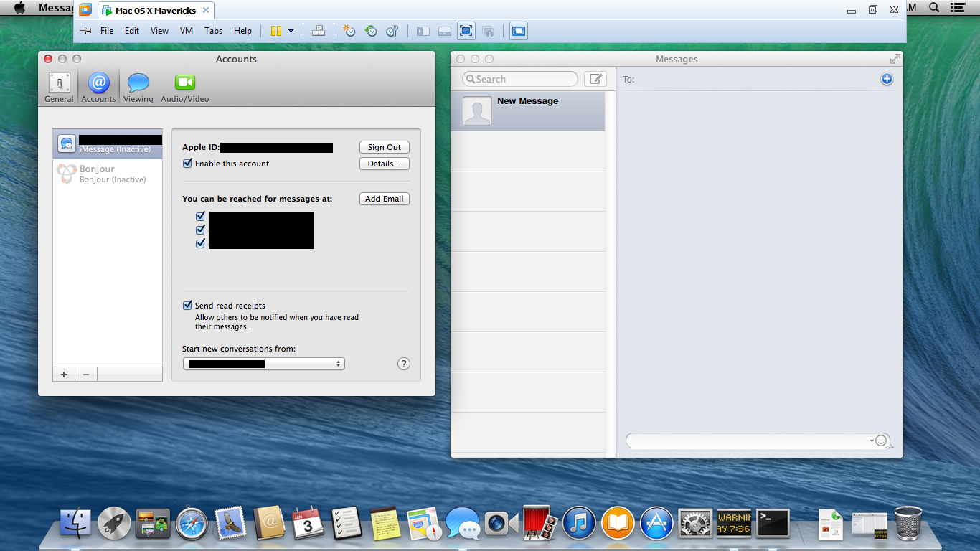The image size is (980, 551).
Task: Select the Bonjour (Inactive) account
Action: coord(108,174)
